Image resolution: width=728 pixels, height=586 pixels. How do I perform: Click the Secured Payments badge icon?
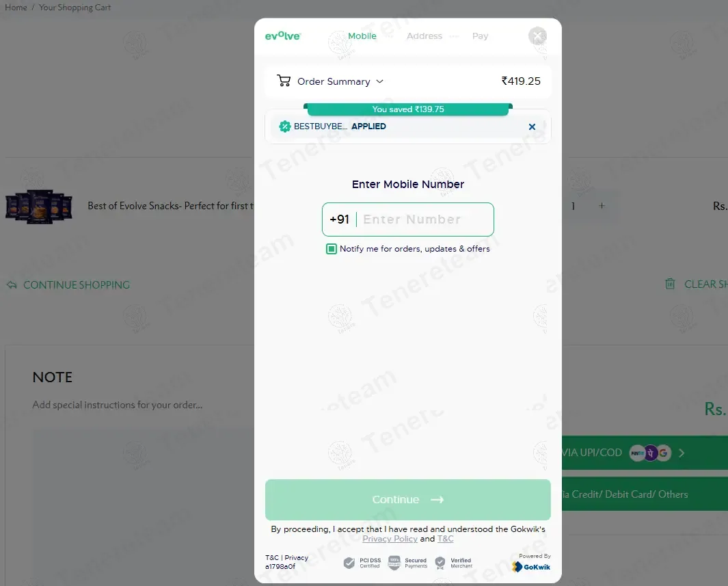394,563
